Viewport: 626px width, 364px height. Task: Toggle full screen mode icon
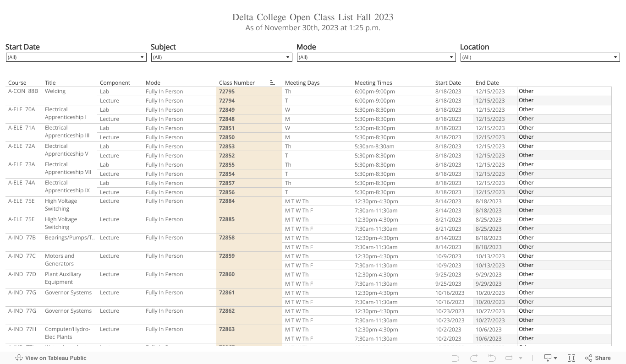571,358
